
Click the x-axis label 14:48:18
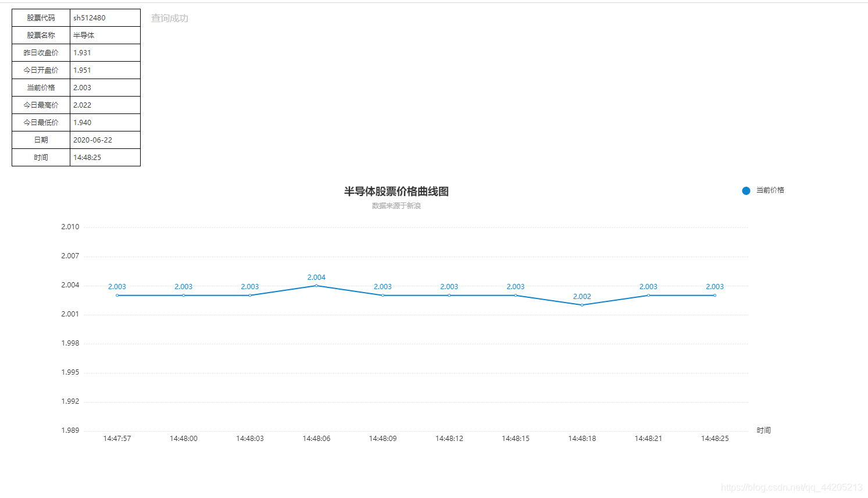click(x=582, y=439)
